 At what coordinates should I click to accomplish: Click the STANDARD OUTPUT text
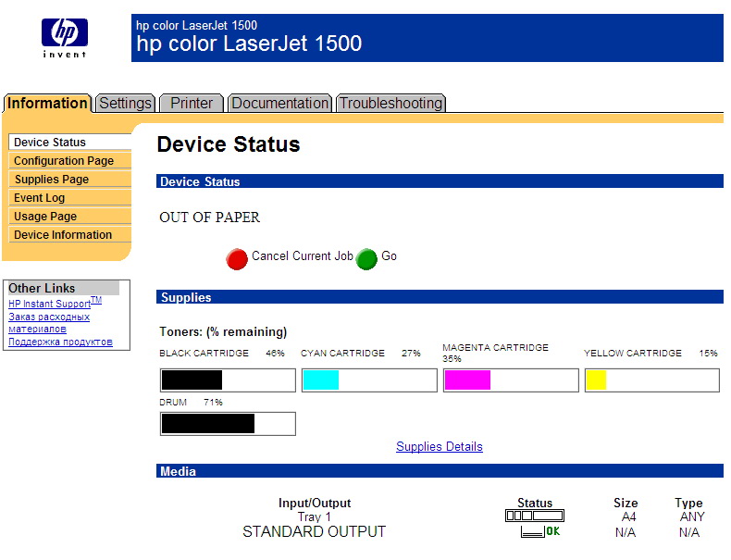click(315, 531)
